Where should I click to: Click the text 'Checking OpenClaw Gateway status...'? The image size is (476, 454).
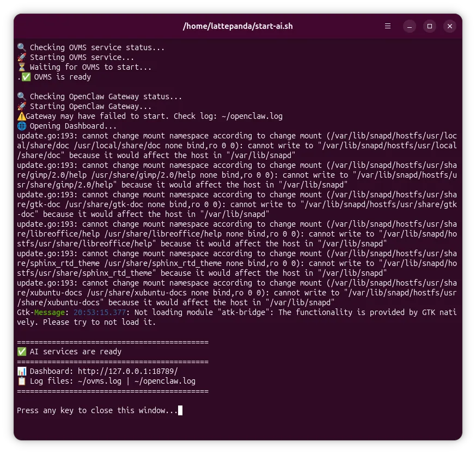pos(106,96)
